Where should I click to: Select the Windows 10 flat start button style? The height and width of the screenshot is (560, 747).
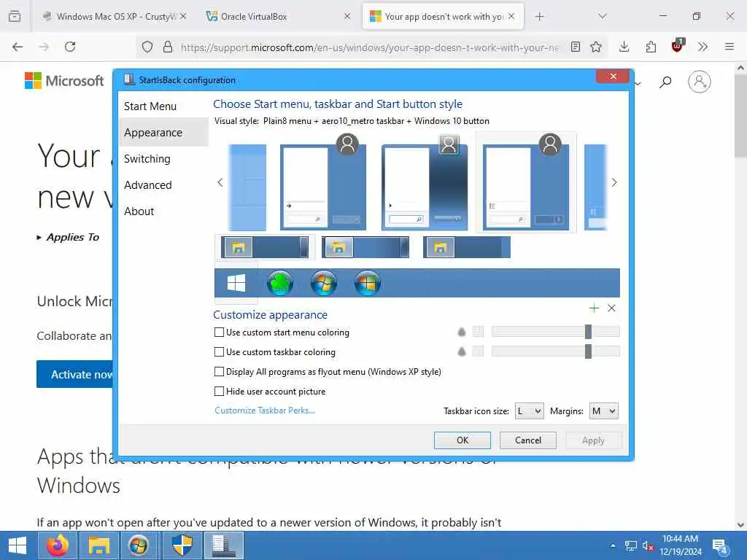click(x=236, y=284)
